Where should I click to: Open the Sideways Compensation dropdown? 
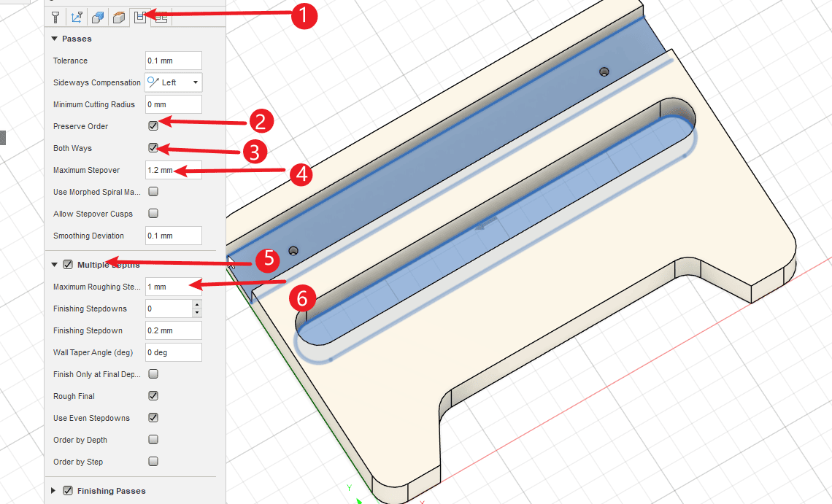point(174,82)
